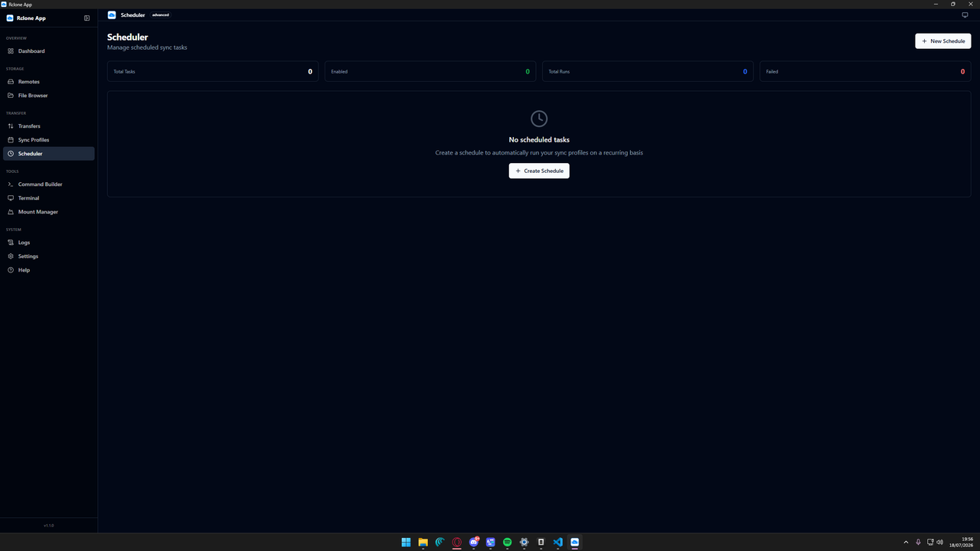This screenshot has height=551, width=980.
Task: Open the Dashboard page
Action: [x=49, y=51]
